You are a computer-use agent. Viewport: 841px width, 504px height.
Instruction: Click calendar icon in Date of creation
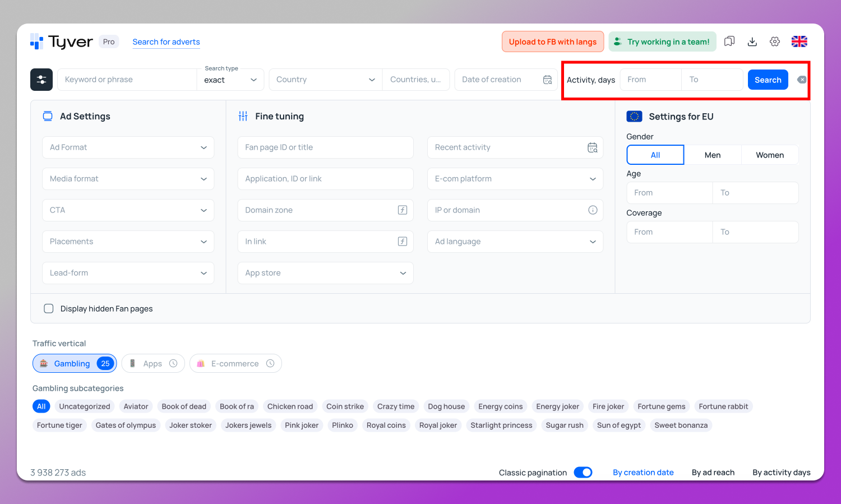tap(547, 80)
